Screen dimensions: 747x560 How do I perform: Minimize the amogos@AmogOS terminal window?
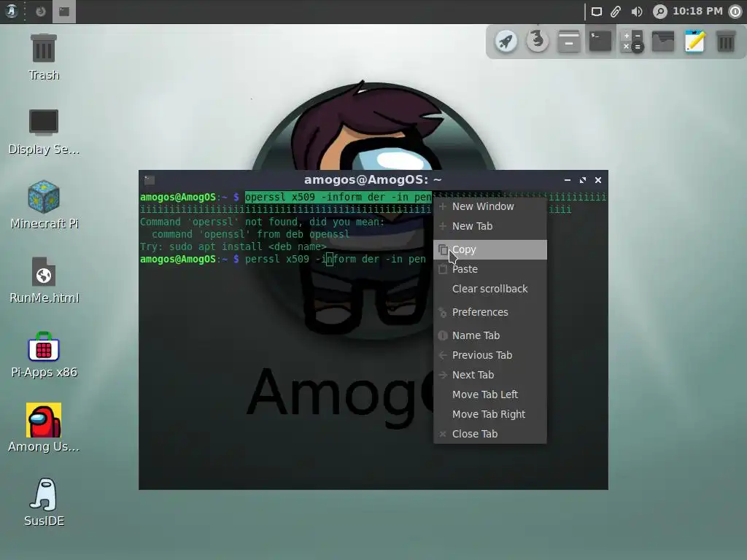coord(567,180)
